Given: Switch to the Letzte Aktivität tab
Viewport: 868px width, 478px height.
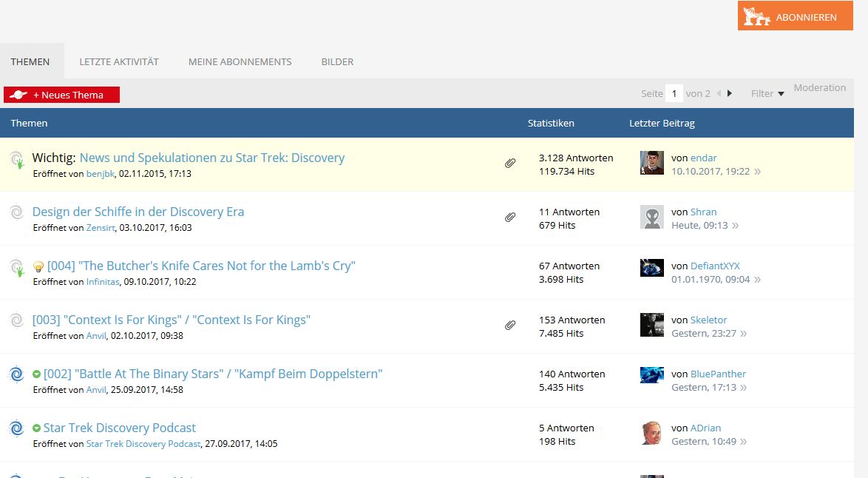Looking at the screenshot, I should click(x=119, y=61).
